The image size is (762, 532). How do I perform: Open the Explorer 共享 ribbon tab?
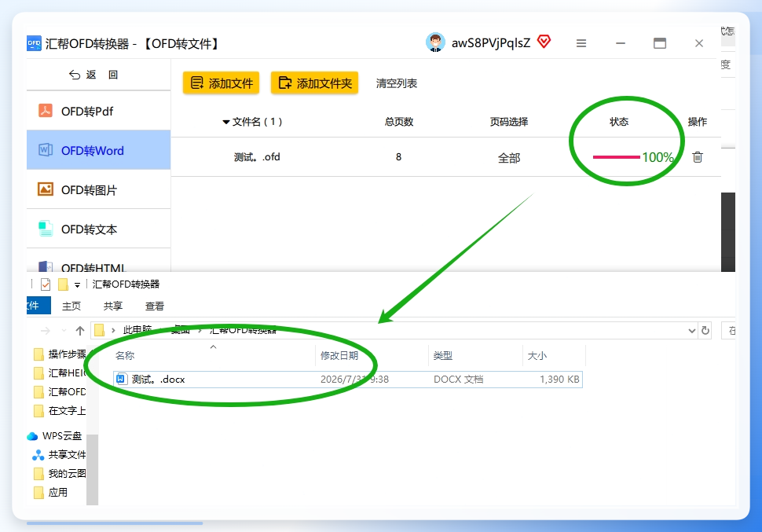(x=113, y=306)
